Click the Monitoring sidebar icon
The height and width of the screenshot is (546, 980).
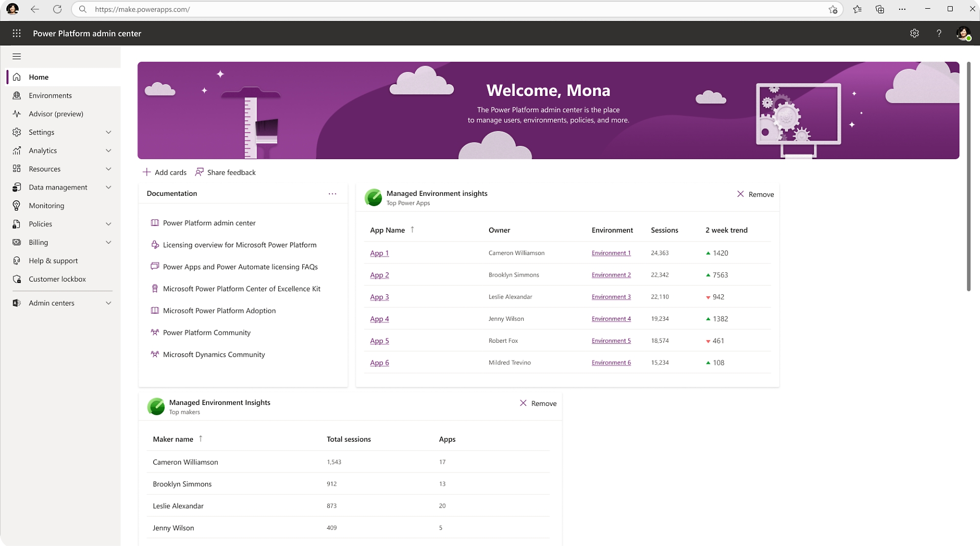[x=18, y=205]
